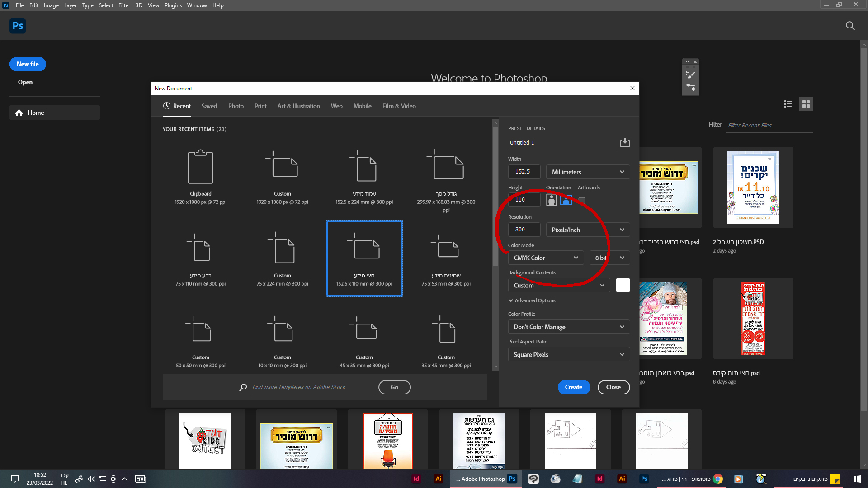Open Illustrator from the taskbar
The image size is (868, 488).
[438, 479]
